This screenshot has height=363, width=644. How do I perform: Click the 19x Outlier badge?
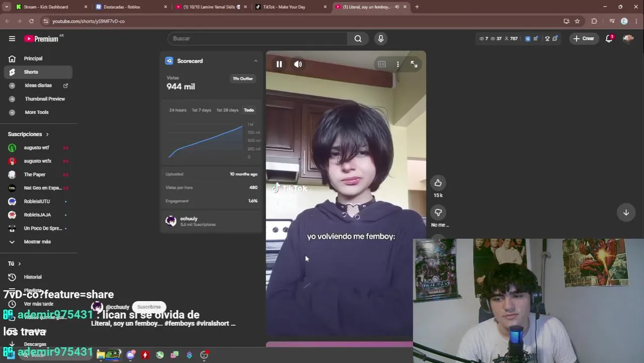point(242,79)
